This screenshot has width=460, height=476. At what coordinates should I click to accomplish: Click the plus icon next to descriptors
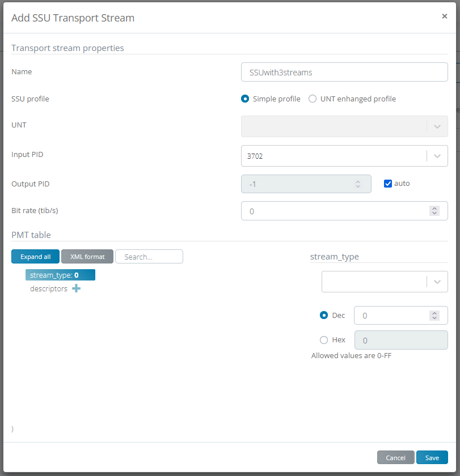[76, 289]
